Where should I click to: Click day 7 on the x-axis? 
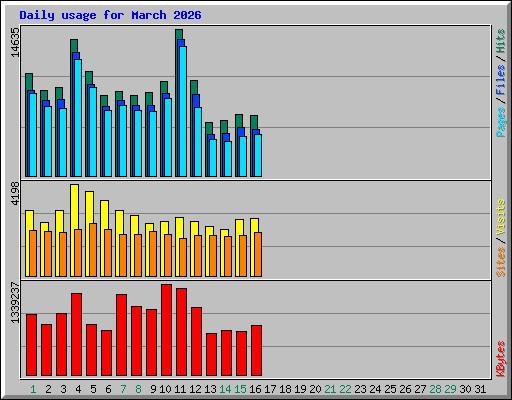point(123,389)
